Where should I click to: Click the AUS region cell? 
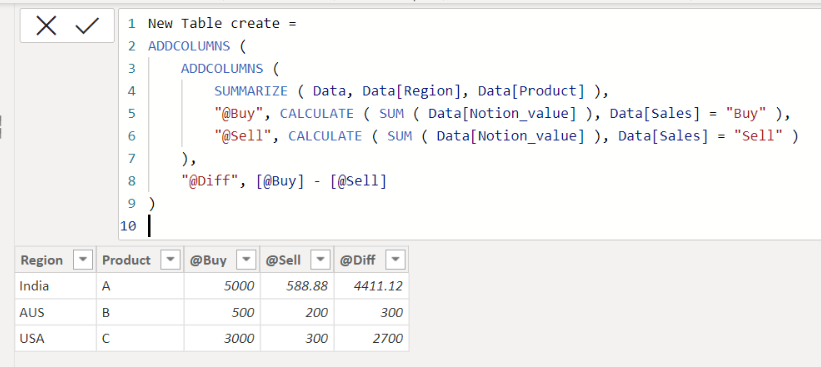(x=56, y=313)
